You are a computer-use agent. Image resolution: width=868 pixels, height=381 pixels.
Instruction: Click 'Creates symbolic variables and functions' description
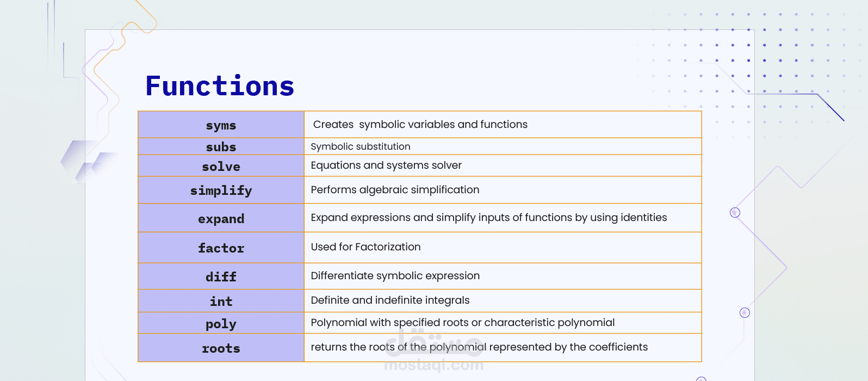pyautogui.click(x=420, y=125)
